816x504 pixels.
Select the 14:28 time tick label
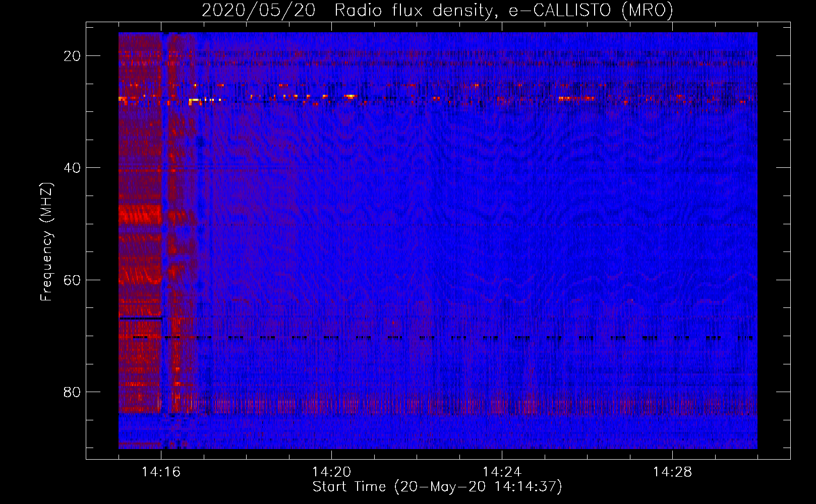tap(672, 472)
